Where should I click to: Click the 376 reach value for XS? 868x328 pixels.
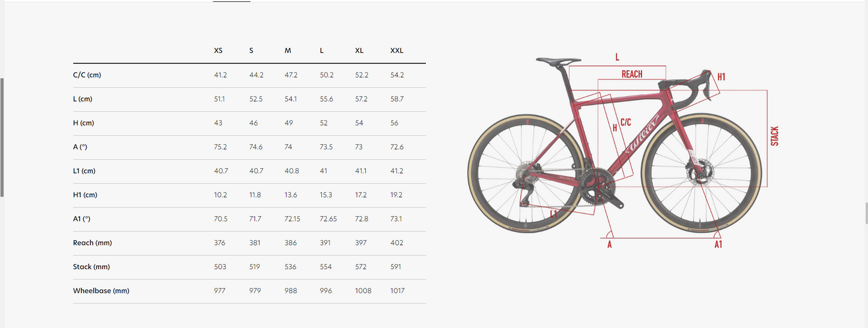point(219,243)
